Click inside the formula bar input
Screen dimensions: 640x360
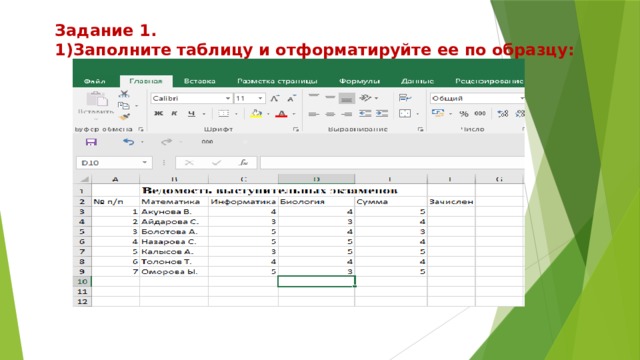pos(392,162)
